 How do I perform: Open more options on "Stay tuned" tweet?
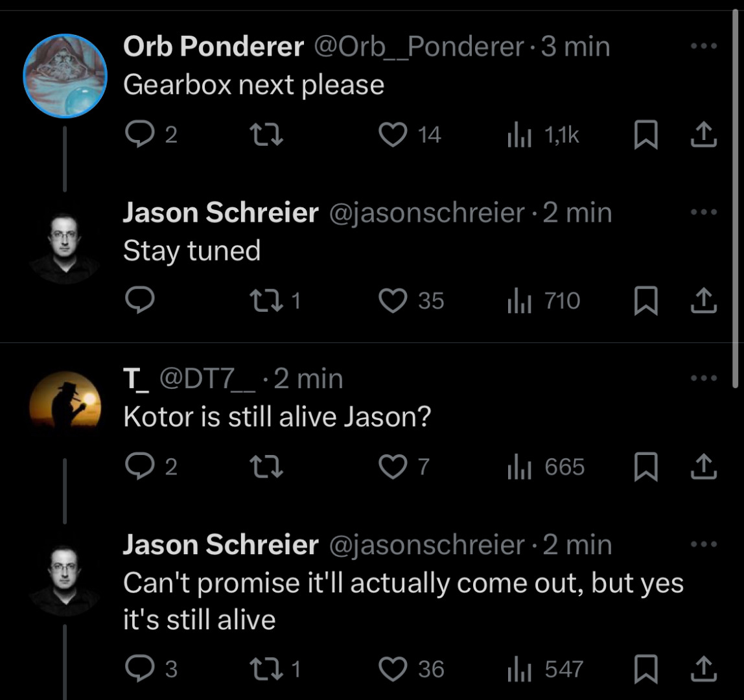pos(704,212)
